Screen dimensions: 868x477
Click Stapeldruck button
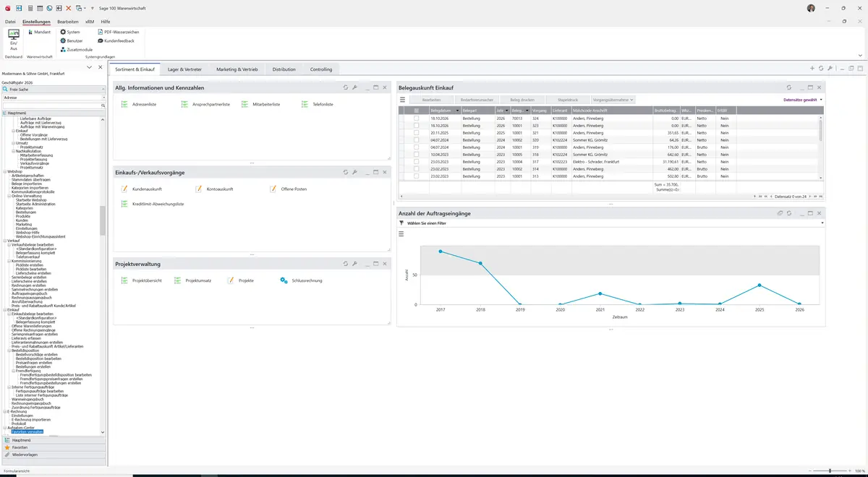568,100
